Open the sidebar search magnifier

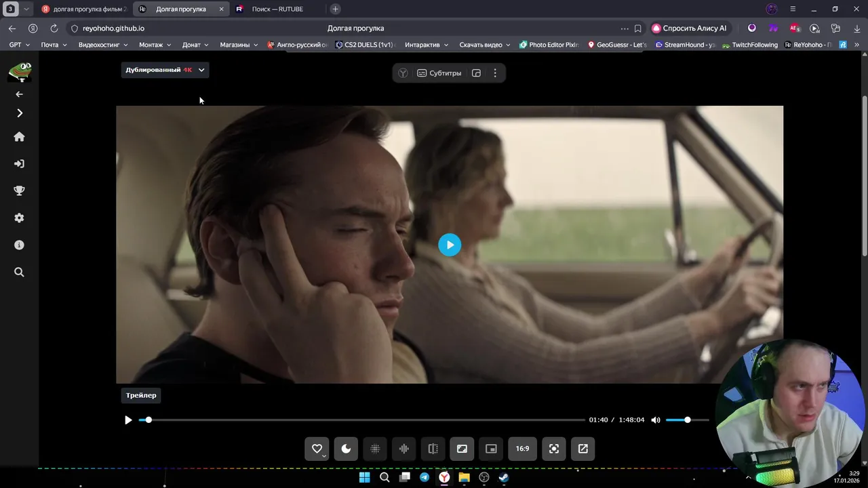19,272
